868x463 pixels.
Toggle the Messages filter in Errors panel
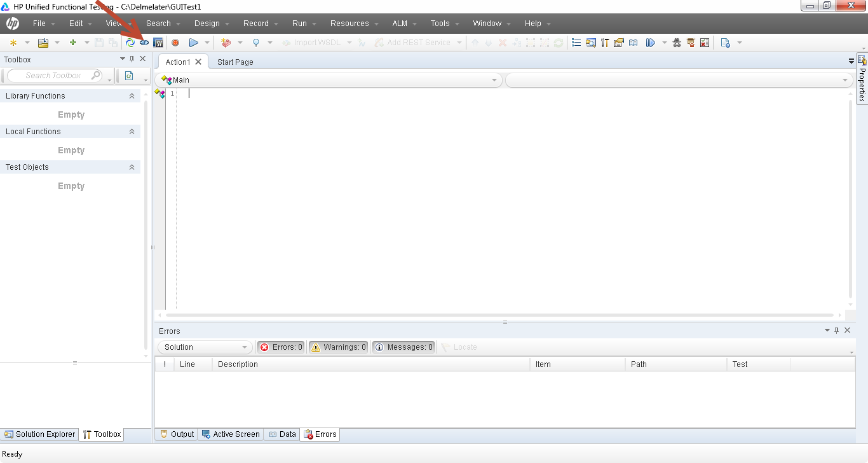pos(403,347)
